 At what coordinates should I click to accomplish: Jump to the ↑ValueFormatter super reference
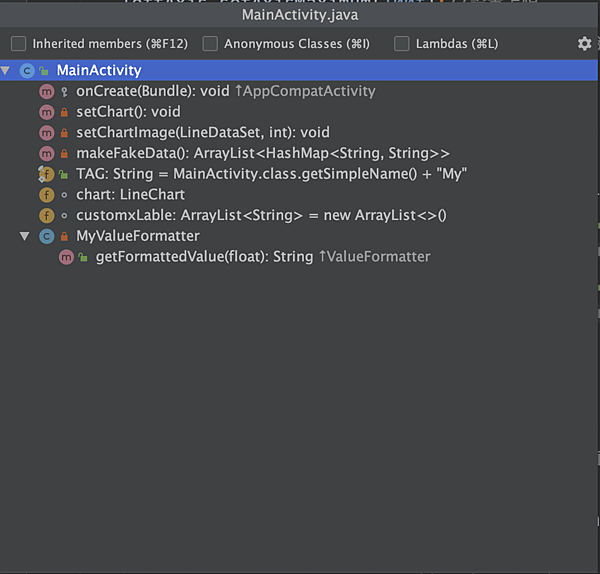(x=375, y=257)
